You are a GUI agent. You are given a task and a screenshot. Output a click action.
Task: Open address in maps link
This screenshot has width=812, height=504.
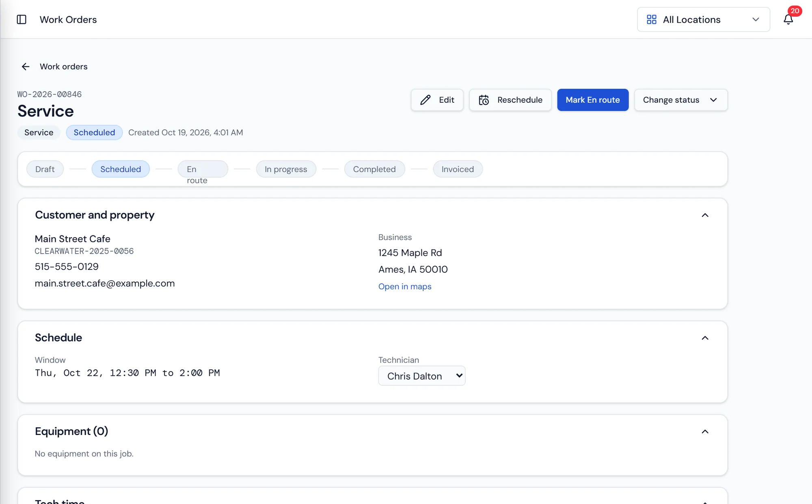point(405,286)
